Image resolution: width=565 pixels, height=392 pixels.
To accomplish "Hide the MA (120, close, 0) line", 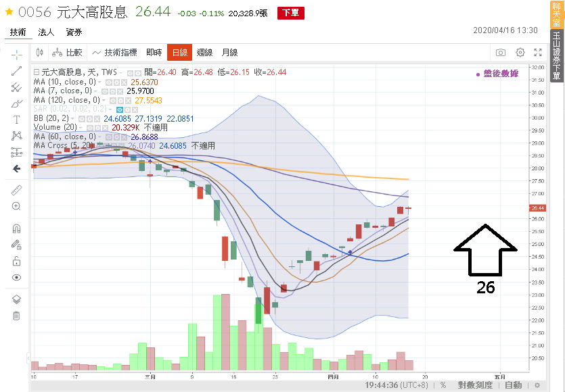I will [x=113, y=101].
